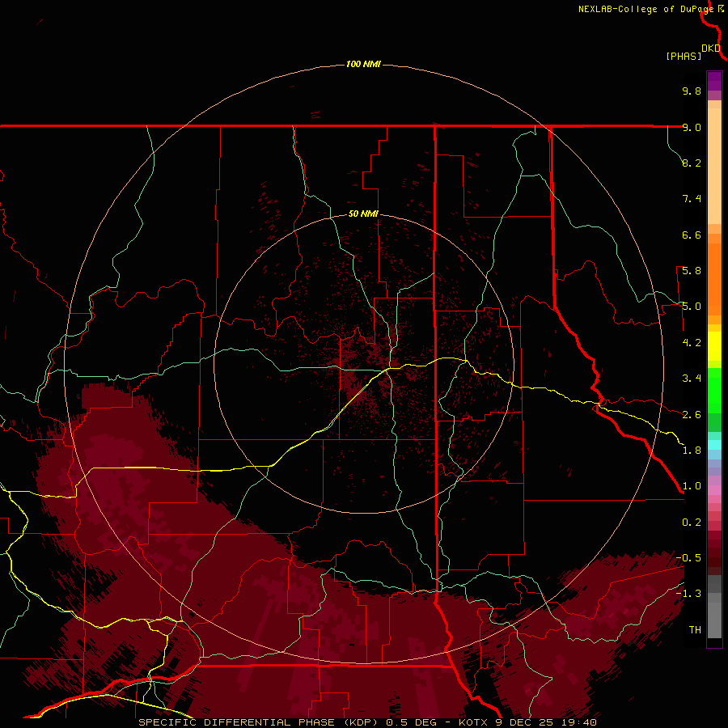Click the 5.0 value on the scale
The height and width of the screenshot is (728, 728).
point(692,307)
